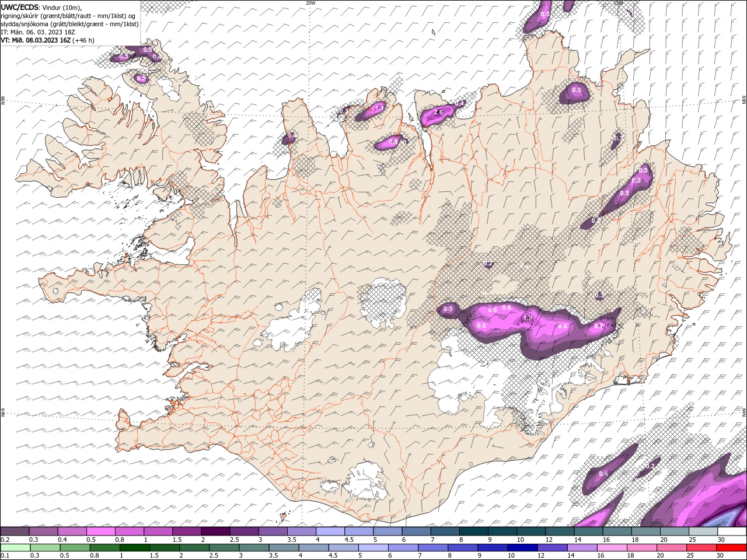Pick the white 30 snowfall legend swatch
The width and height of the screenshot is (747, 560).
732,531
